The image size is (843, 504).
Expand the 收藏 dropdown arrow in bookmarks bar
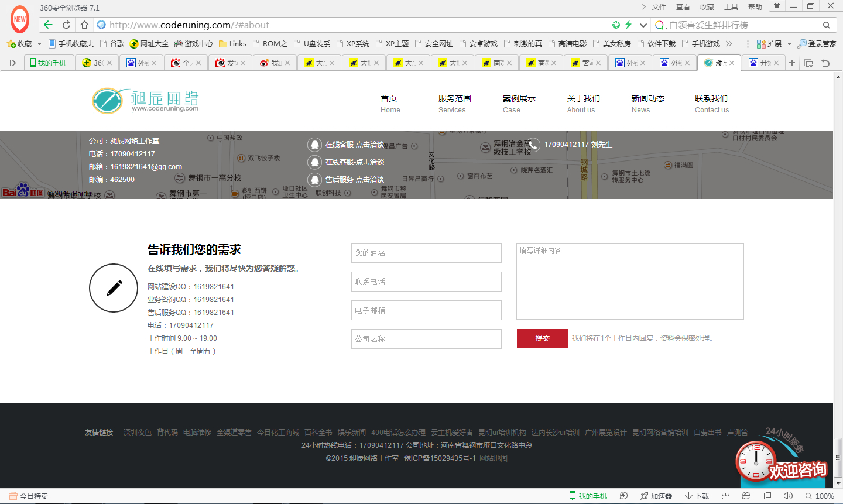pos(39,44)
